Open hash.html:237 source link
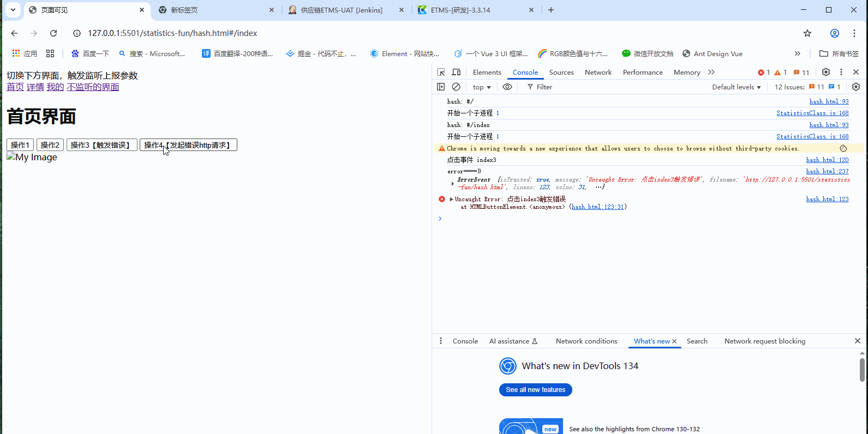 tap(828, 171)
